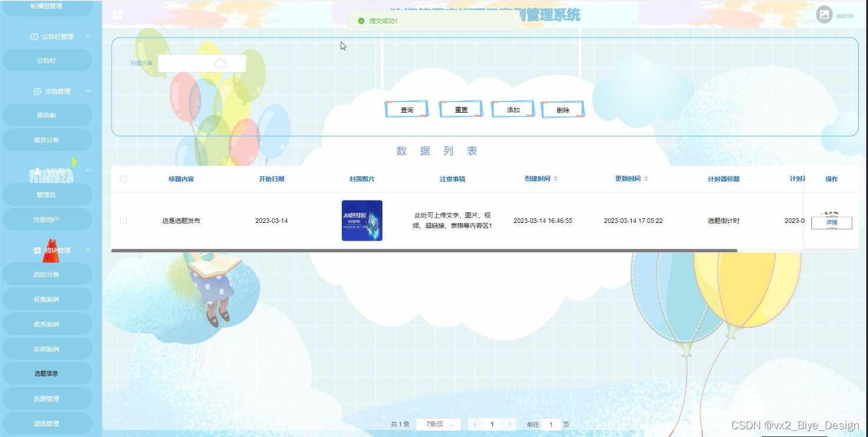Open 留言分类 sidebar item
The height and width of the screenshot is (437, 868).
click(47, 140)
